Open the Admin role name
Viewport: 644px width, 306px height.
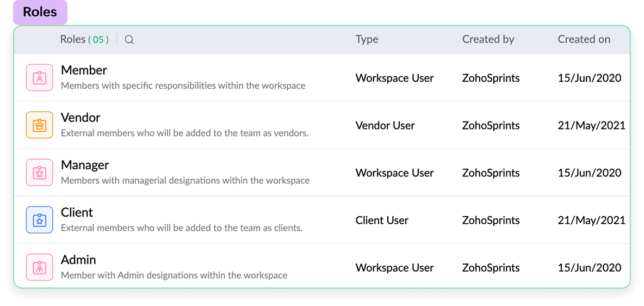(x=78, y=260)
